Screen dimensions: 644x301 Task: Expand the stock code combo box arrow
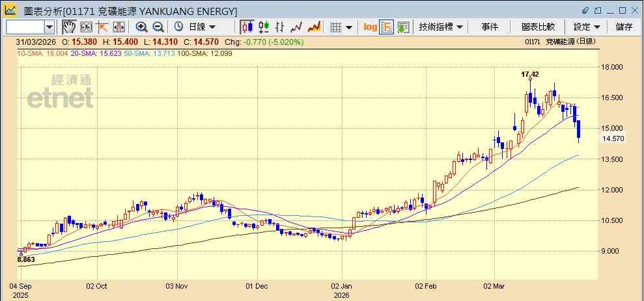49,27
